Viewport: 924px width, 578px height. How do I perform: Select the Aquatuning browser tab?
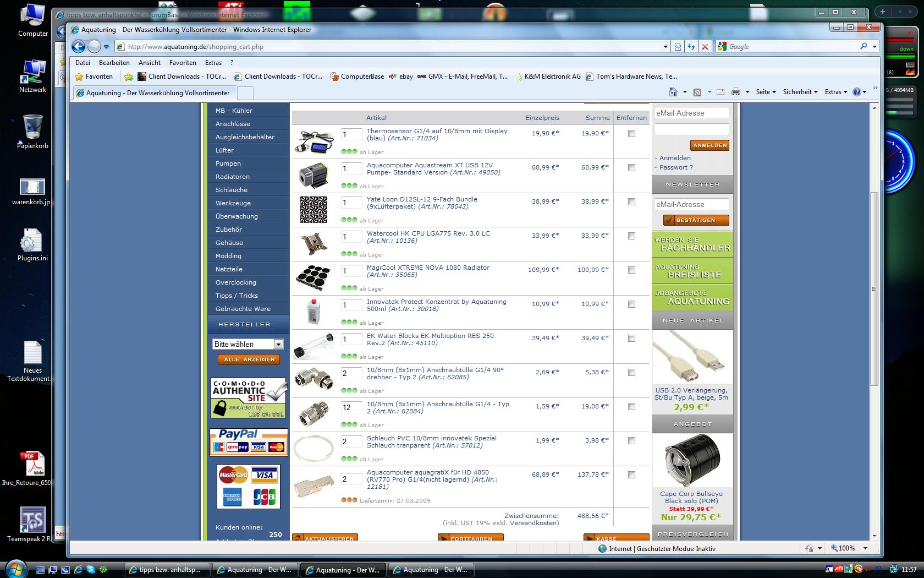[x=154, y=93]
